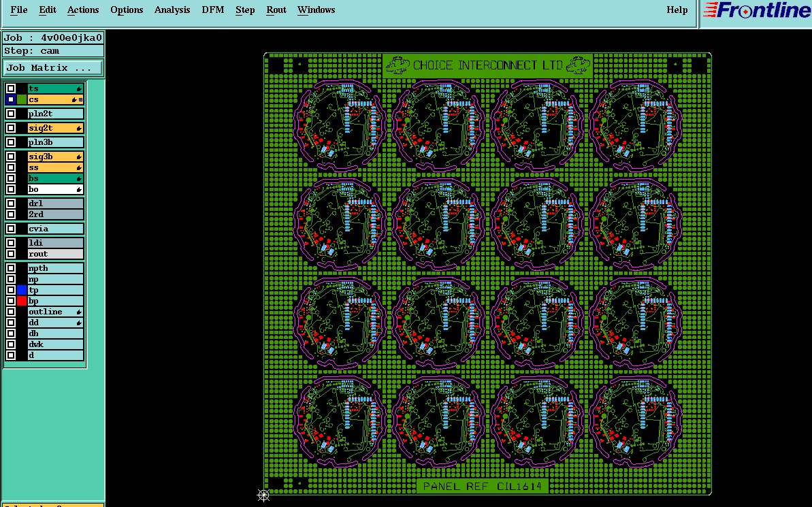Click the hand icon on the dd layer
Screen dimensions: 812x507
79,323
